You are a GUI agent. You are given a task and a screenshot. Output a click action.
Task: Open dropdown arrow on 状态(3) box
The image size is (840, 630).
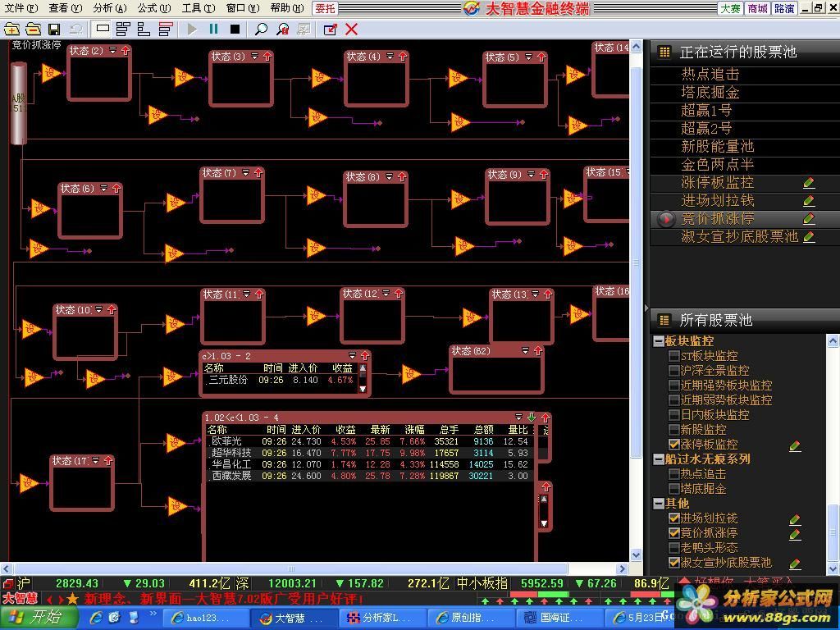[x=254, y=57]
